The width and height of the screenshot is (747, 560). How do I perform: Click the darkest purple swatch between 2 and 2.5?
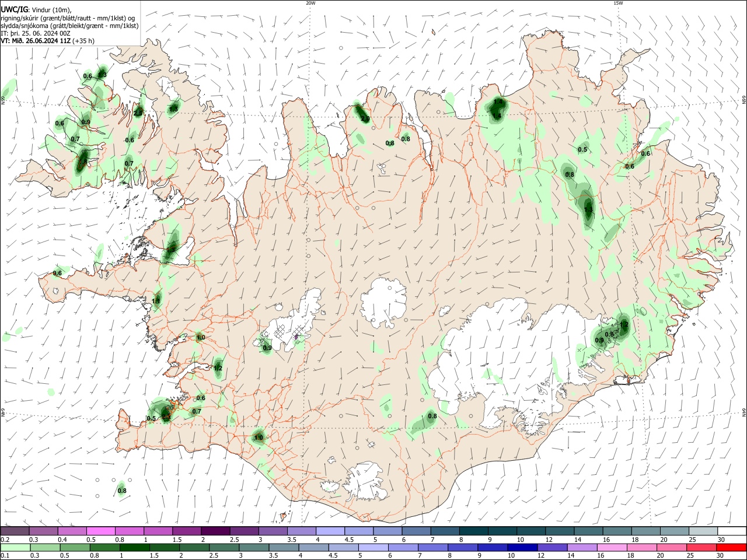tap(215, 531)
